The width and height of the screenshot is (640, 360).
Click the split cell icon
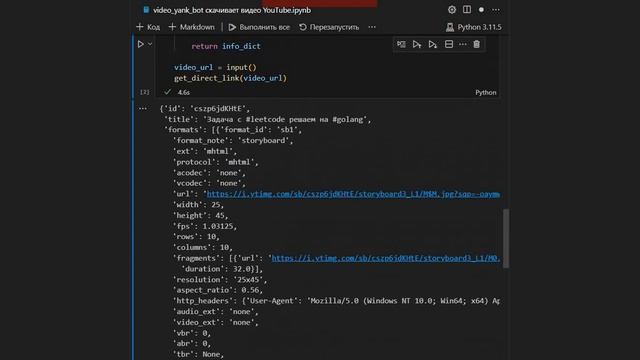[x=449, y=44]
